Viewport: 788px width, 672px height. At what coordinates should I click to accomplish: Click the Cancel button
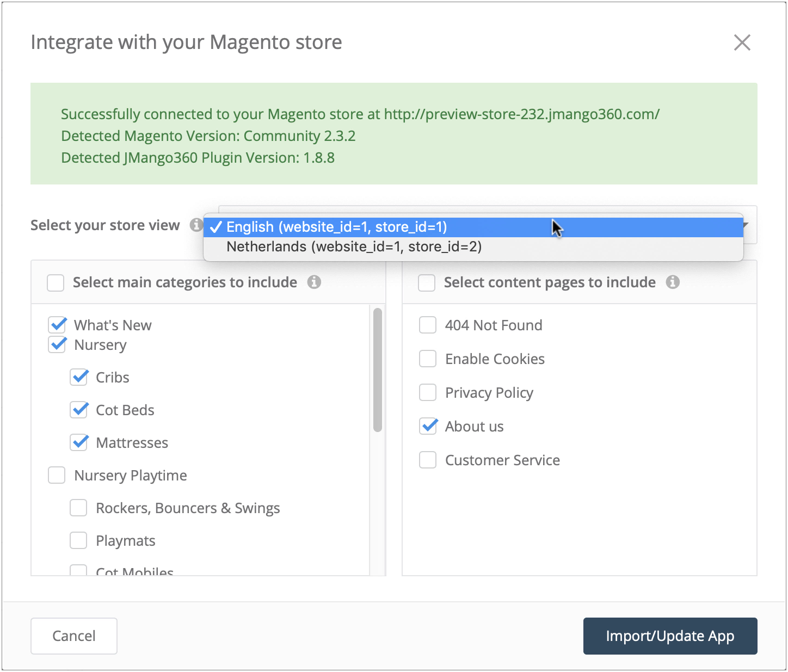(x=73, y=636)
